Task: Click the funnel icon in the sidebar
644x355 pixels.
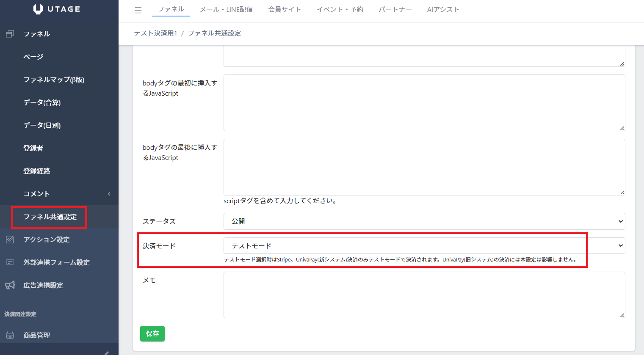Action: (10, 34)
